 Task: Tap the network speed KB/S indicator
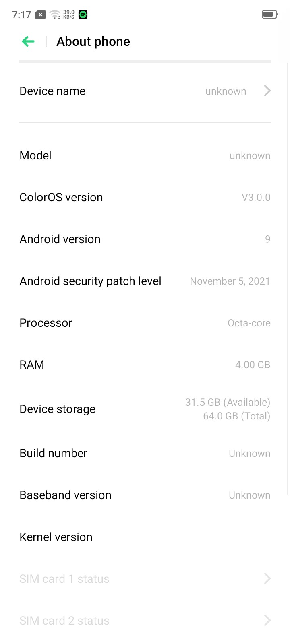(x=69, y=14)
